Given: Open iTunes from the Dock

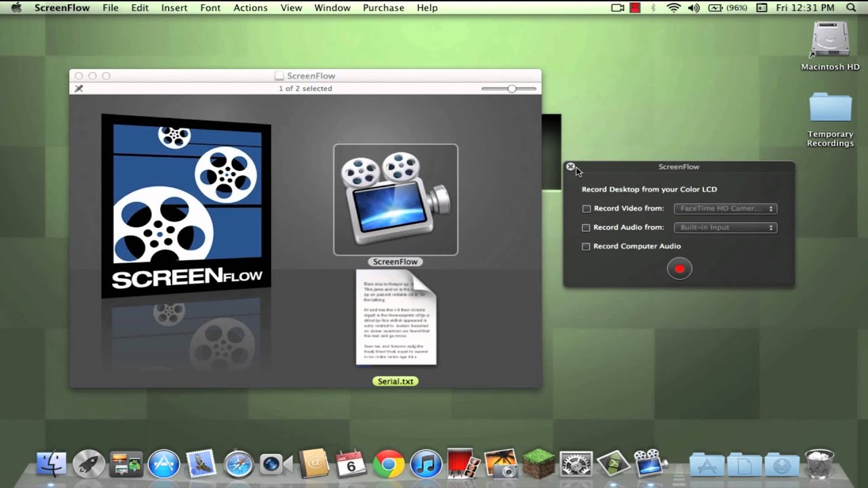Looking at the screenshot, I should coord(426,464).
